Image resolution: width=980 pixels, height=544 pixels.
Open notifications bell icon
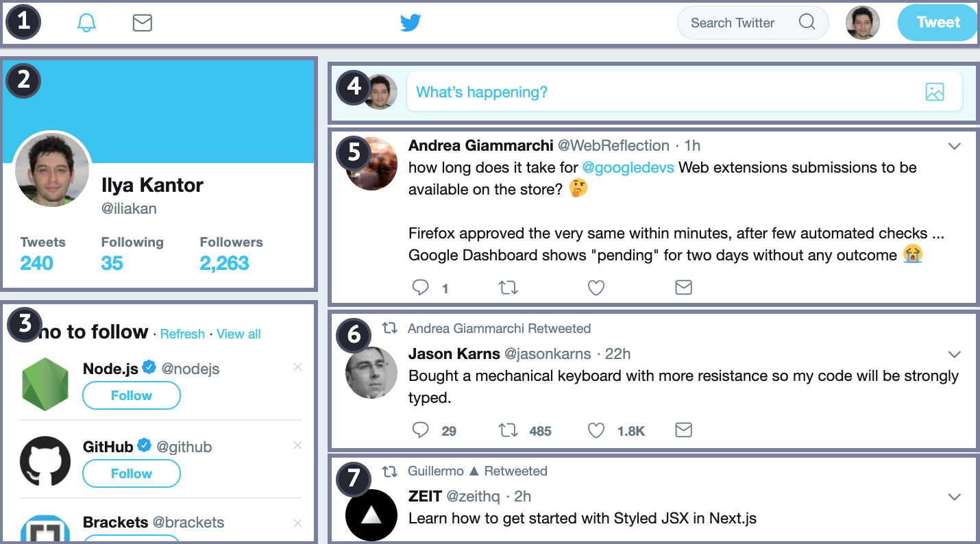(x=86, y=23)
